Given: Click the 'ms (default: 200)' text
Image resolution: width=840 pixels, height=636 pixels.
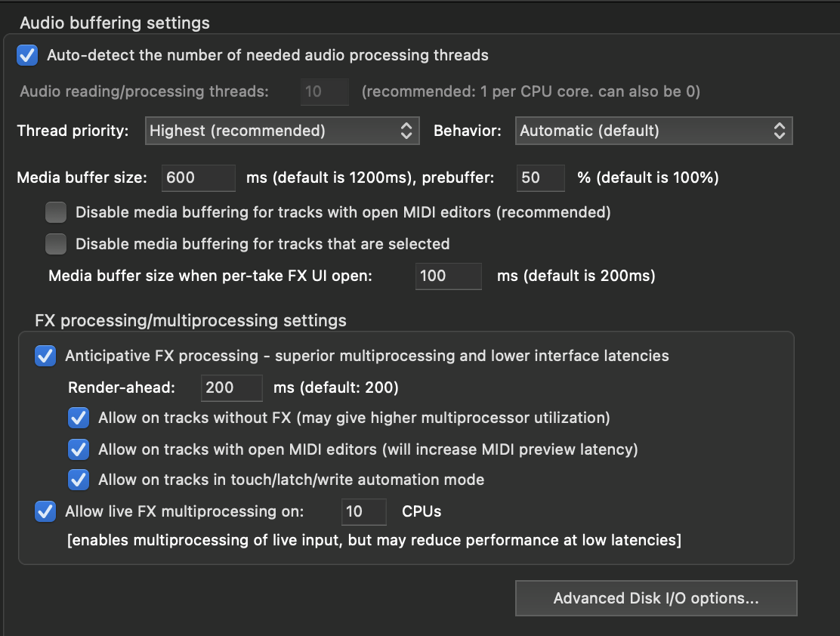Looking at the screenshot, I should pyautogui.click(x=336, y=387).
